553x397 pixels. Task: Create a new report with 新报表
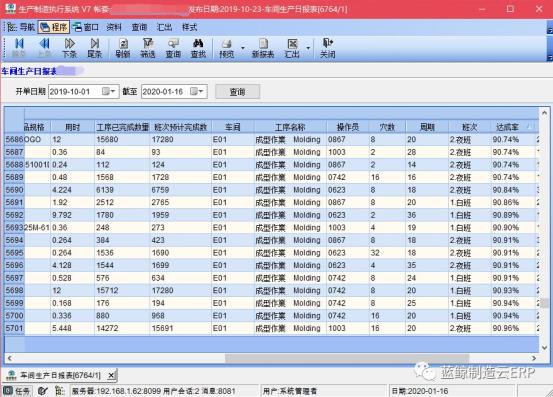click(263, 48)
